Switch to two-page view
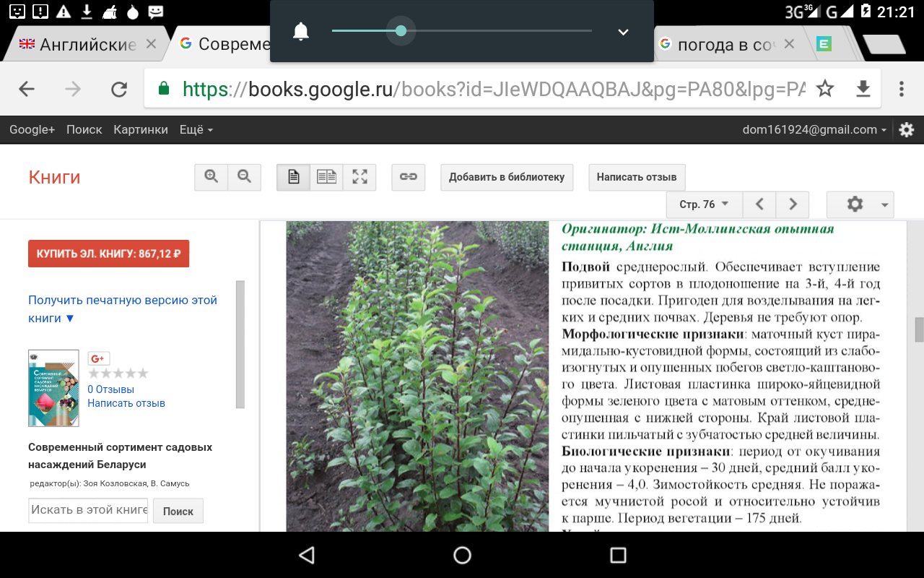924x578 pixels. (x=326, y=177)
